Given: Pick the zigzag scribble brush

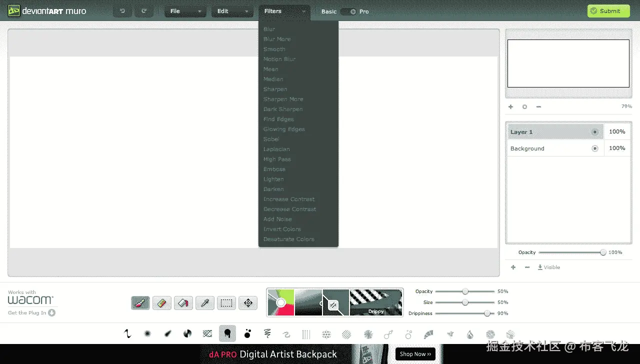Looking at the screenshot, I should [x=267, y=333].
